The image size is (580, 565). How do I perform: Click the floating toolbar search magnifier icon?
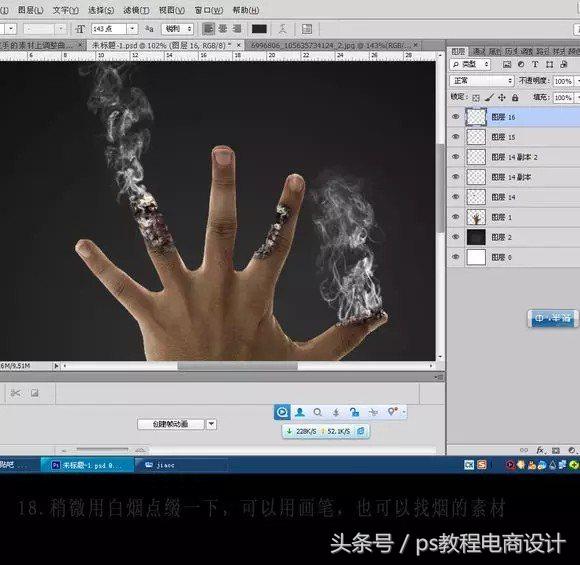(x=318, y=412)
